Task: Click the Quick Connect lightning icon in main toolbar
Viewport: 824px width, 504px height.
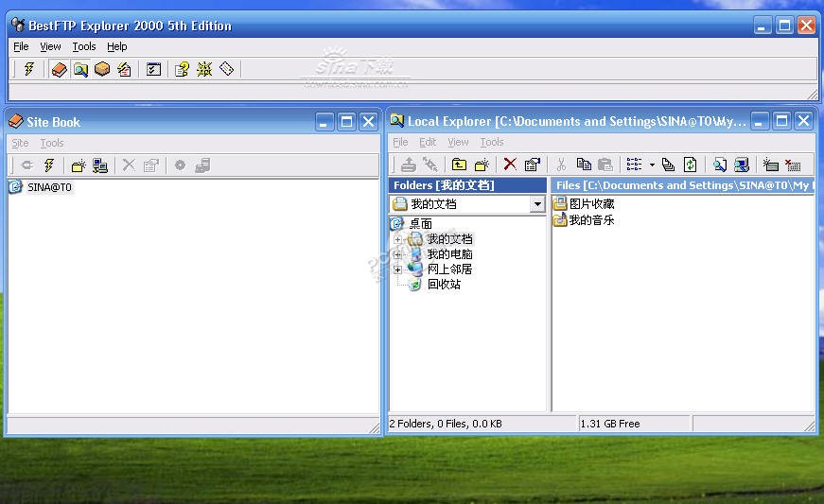Action: pyautogui.click(x=29, y=69)
